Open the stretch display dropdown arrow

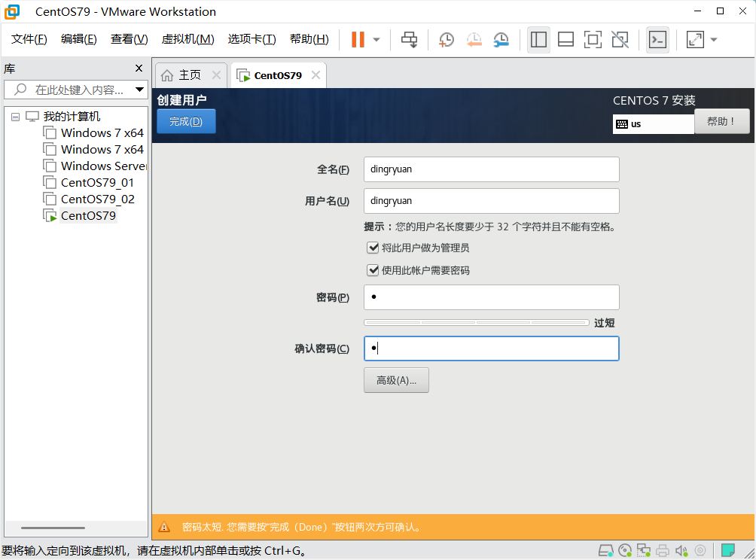[714, 40]
